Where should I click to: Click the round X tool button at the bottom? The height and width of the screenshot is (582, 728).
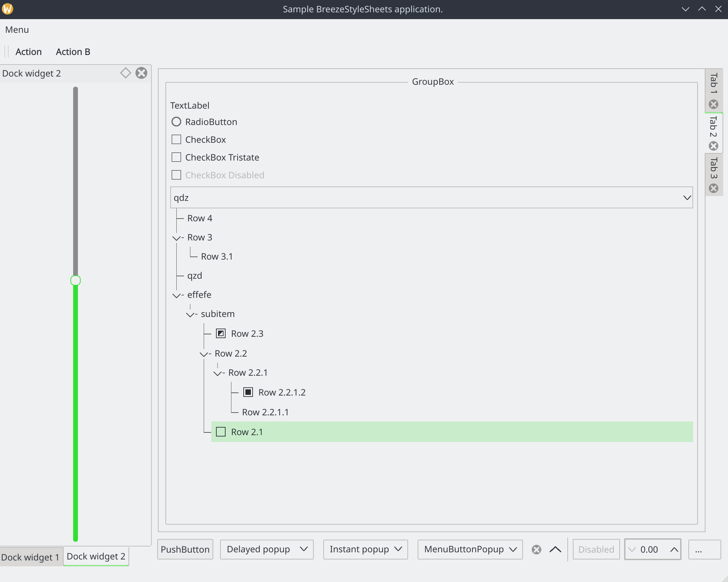[x=537, y=550]
